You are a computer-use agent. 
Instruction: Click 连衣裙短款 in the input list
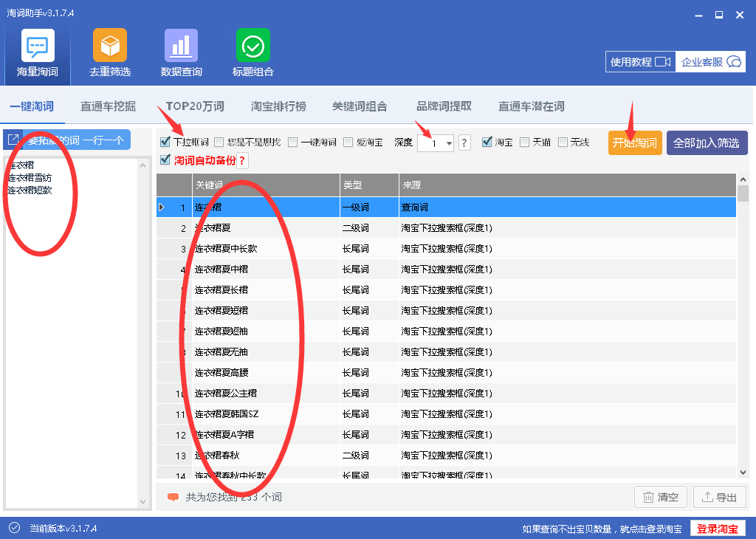(x=30, y=190)
